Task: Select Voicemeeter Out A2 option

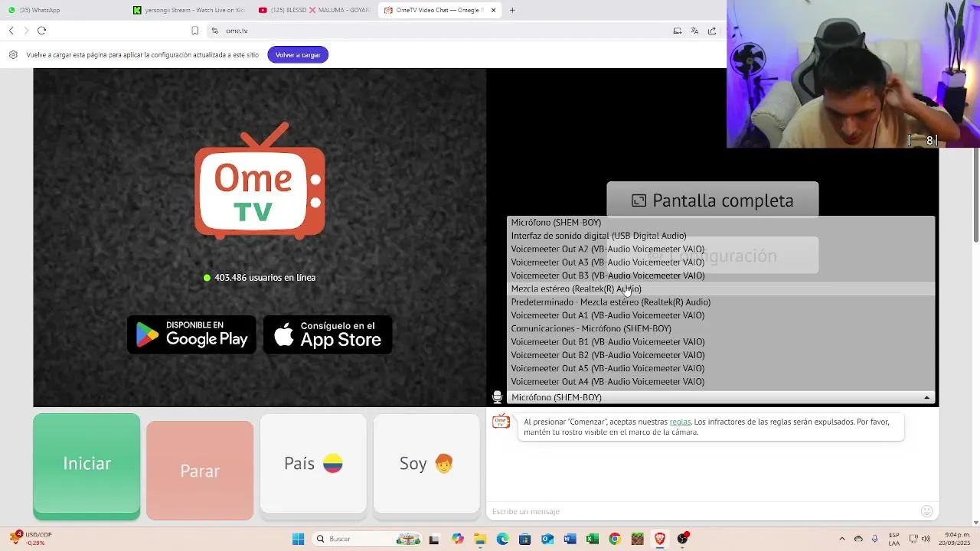Action: tap(721, 249)
